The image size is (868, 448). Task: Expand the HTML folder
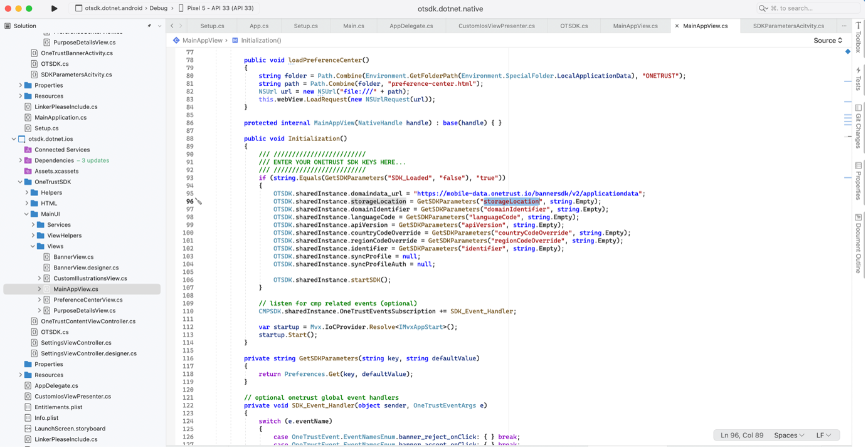point(26,203)
